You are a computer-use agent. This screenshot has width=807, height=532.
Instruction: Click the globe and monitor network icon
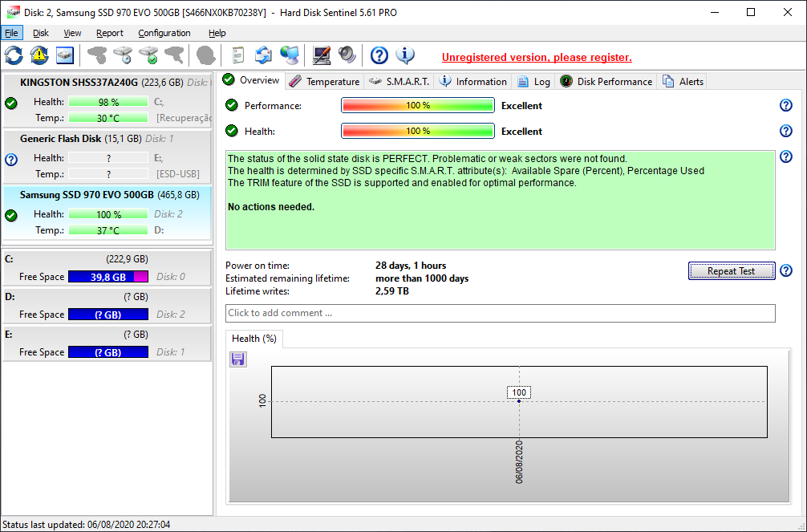[x=290, y=55]
